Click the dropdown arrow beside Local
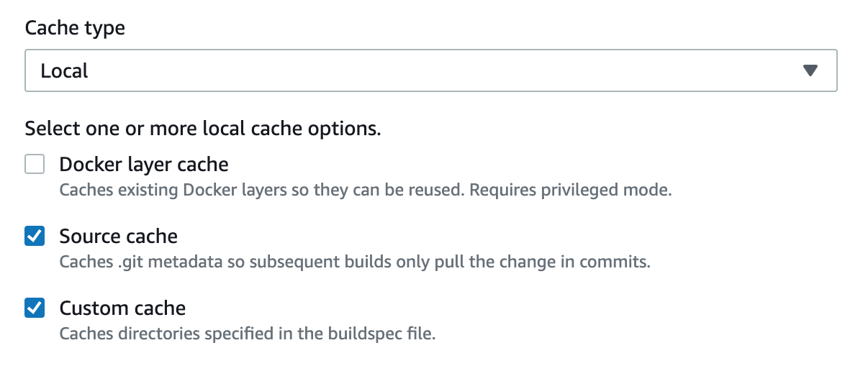Viewport: 868px width, 371px height. (x=810, y=70)
